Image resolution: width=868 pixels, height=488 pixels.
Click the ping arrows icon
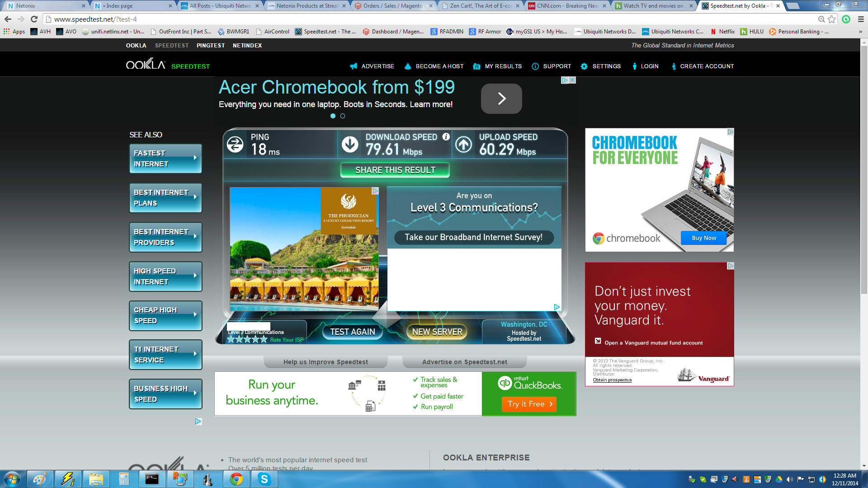(235, 145)
